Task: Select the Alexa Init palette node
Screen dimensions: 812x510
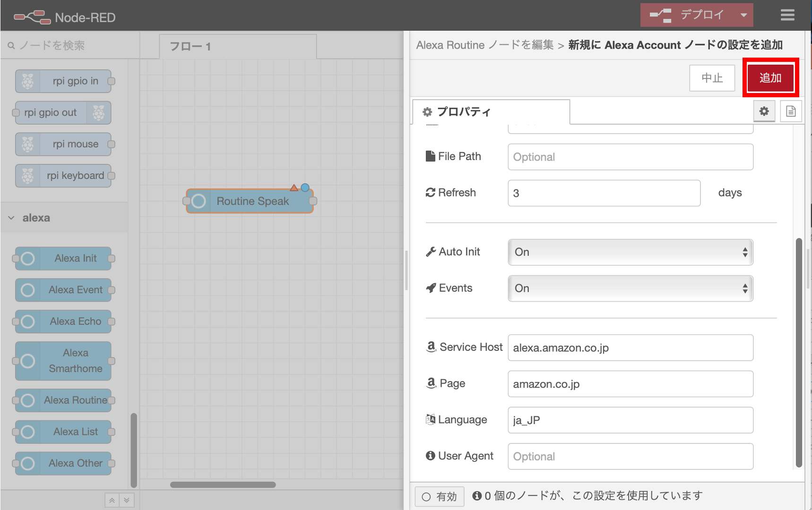Action: coord(63,258)
